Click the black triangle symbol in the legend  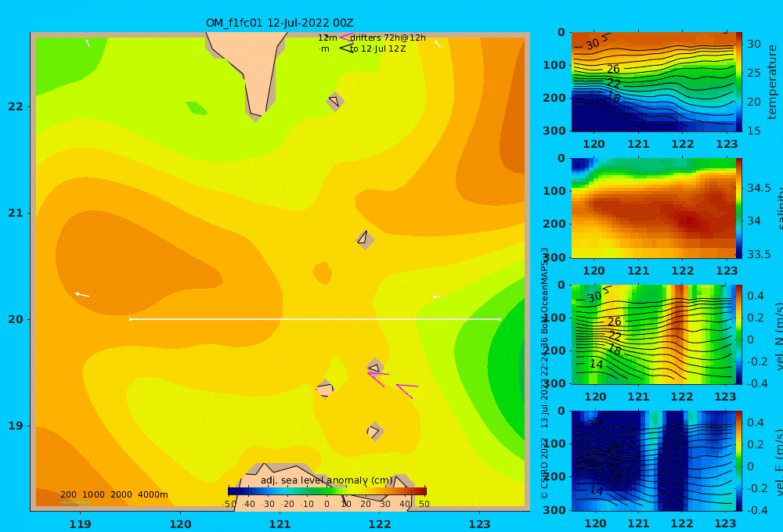pos(345,48)
